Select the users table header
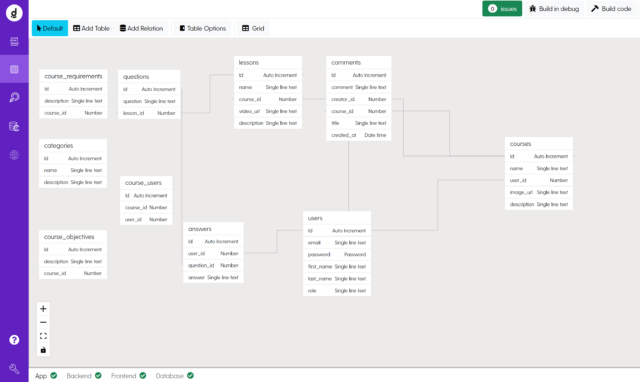This screenshot has width=640, height=382. (x=337, y=218)
